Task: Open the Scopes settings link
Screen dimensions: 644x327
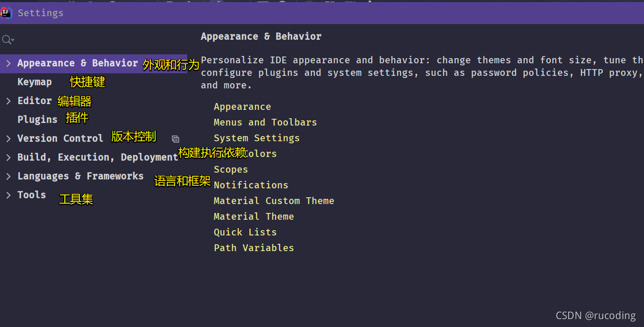Action: (231, 170)
